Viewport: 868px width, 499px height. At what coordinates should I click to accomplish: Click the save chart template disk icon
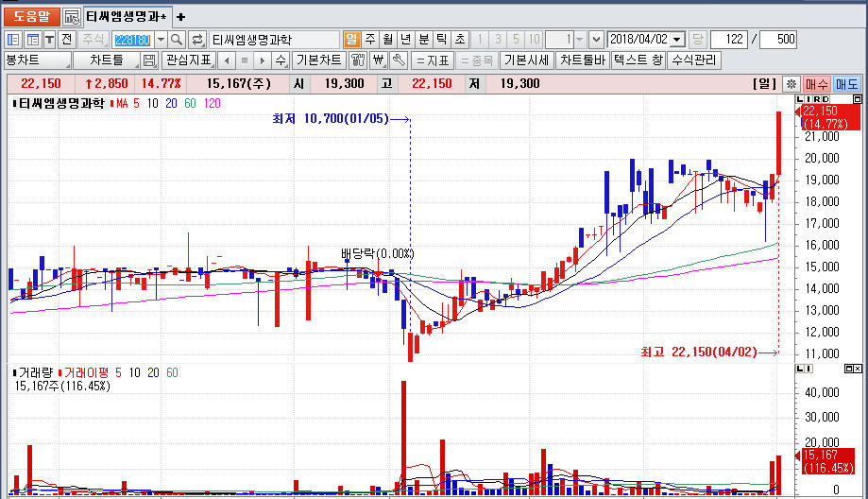click(x=148, y=60)
